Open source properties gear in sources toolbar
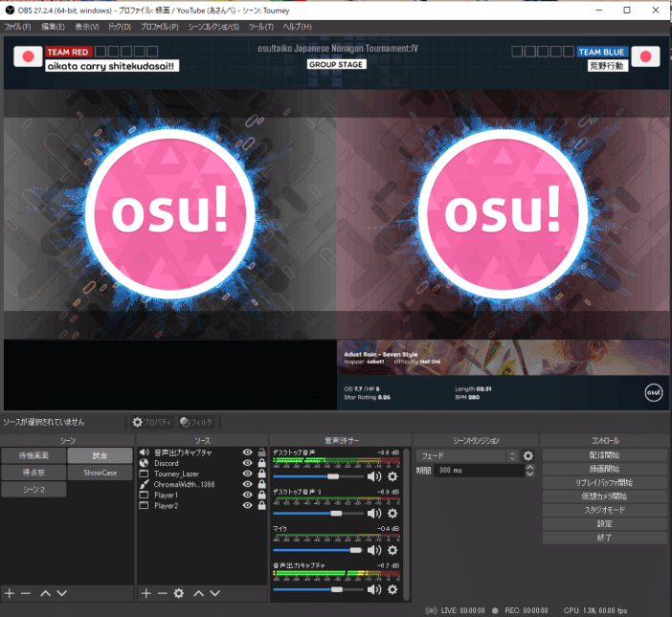The image size is (672, 617). (179, 593)
